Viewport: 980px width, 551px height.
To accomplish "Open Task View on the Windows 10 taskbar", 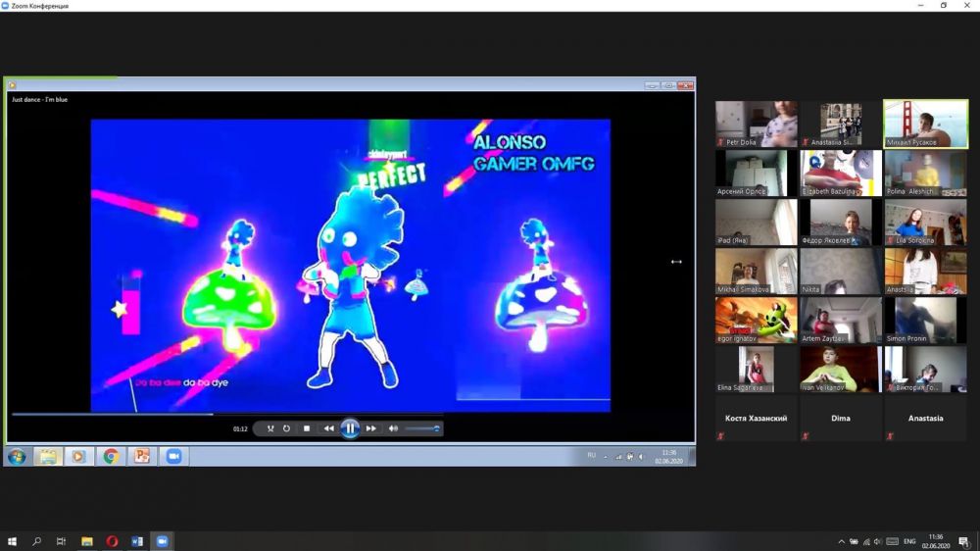I will point(61,541).
